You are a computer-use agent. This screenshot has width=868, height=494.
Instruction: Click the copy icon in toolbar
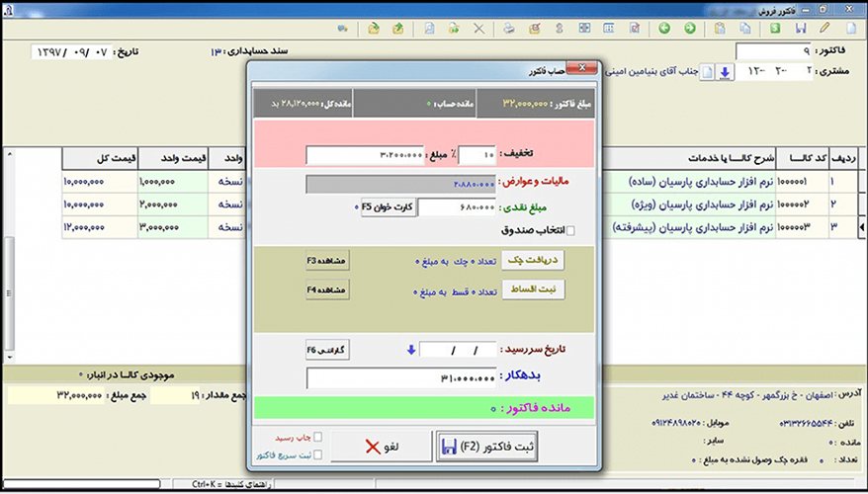click(x=745, y=29)
